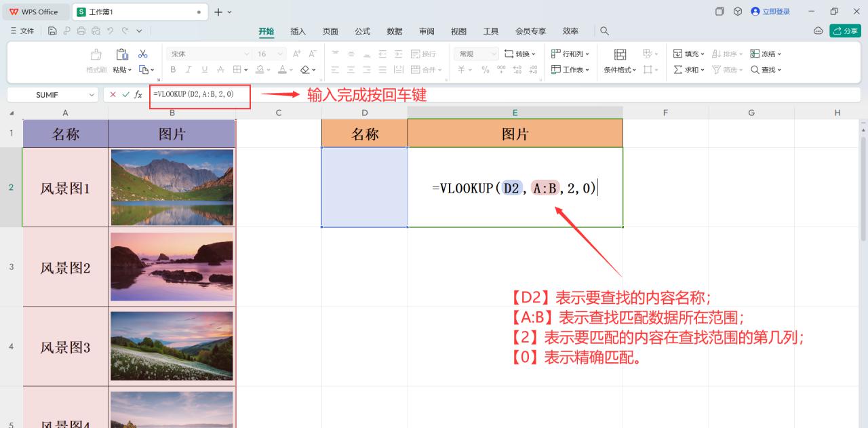Click the 分享 (Share) button
This screenshot has height=428, width=868.
[x=846, y=31]
